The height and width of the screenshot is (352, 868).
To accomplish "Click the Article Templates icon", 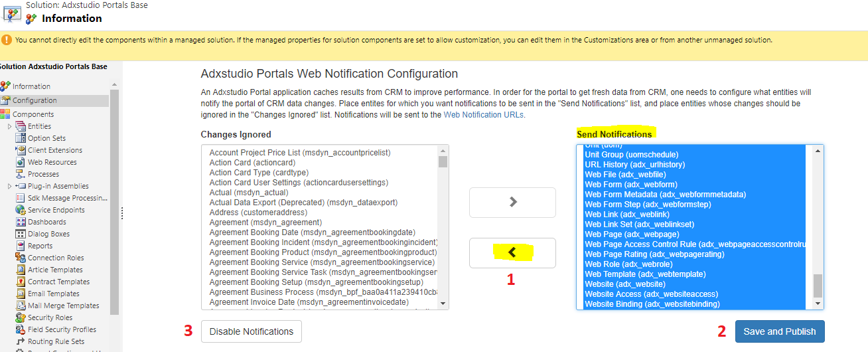I will (21, 270).
